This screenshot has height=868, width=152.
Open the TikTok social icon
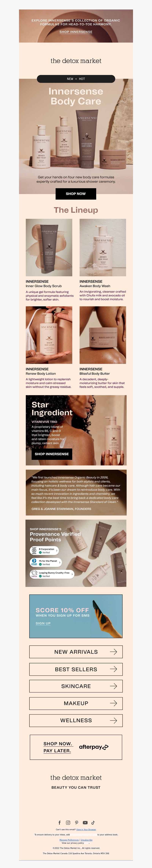(93, 822)
